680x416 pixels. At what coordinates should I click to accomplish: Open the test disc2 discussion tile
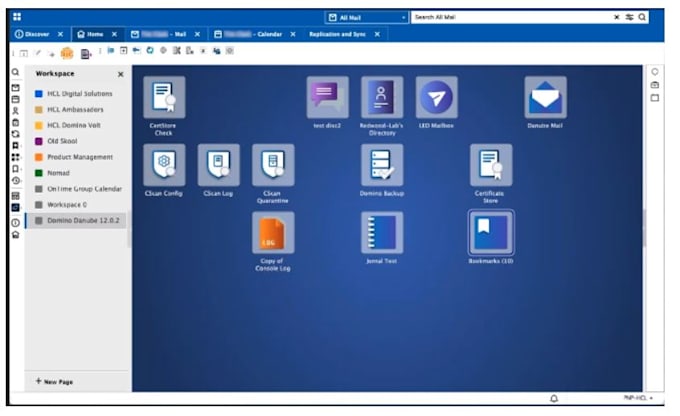click(327, 98)
